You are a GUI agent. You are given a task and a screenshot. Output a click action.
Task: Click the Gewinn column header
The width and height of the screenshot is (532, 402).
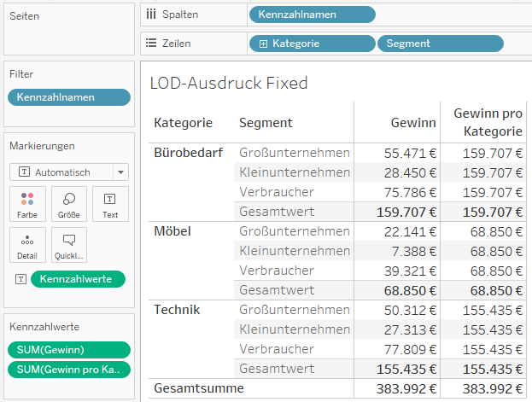(x=413, y=123)
